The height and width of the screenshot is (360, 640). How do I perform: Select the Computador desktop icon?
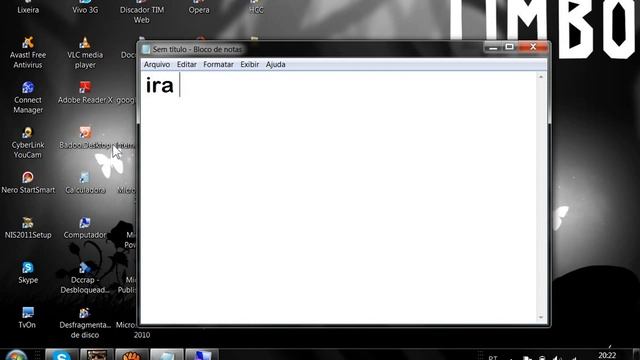(x=85, y=227)
